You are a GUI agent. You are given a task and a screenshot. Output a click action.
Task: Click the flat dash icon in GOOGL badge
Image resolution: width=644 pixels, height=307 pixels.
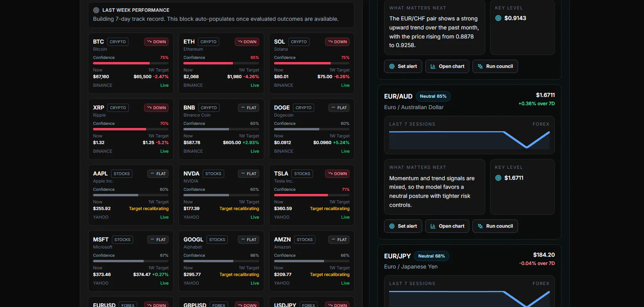click(243, 239)
